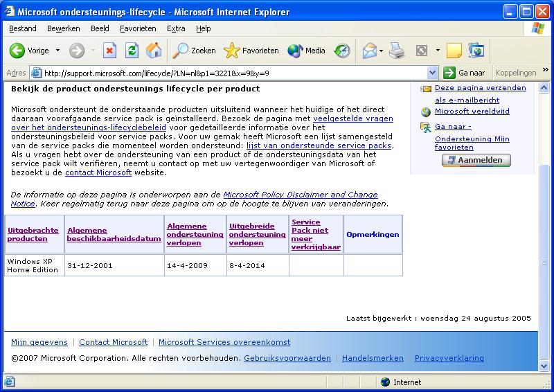Open lijst van ondersteunde service packs link
554x392 pixels.
point(319,145)
